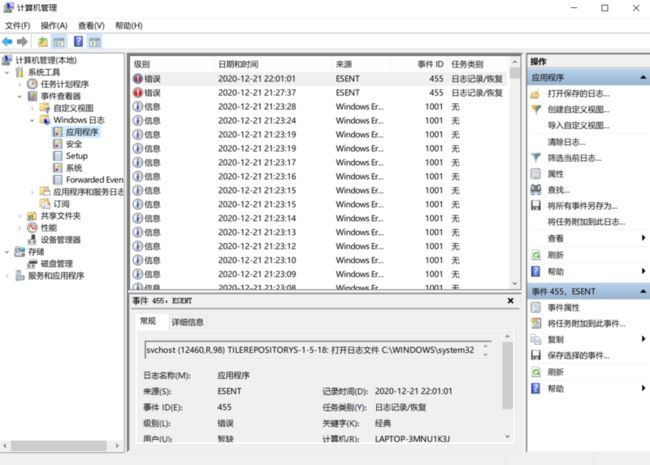Open Help from the blue question toolbar icon
This screenshot has width=650, height=465.
coord(78,41)
